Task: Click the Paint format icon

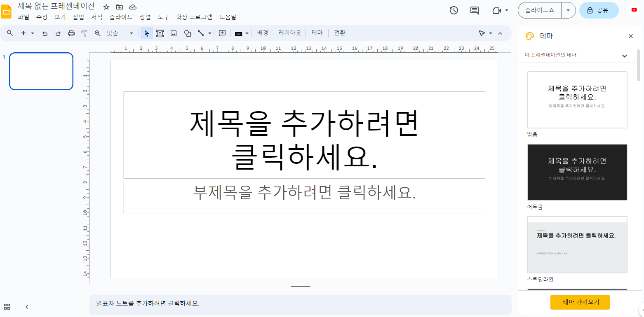Action: click(84, 33)
